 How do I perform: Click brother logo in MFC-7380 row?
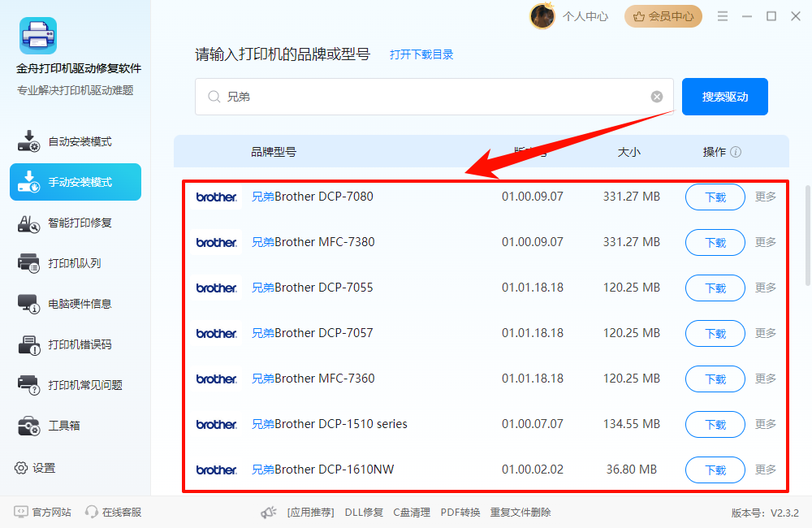tap(217, 243)
